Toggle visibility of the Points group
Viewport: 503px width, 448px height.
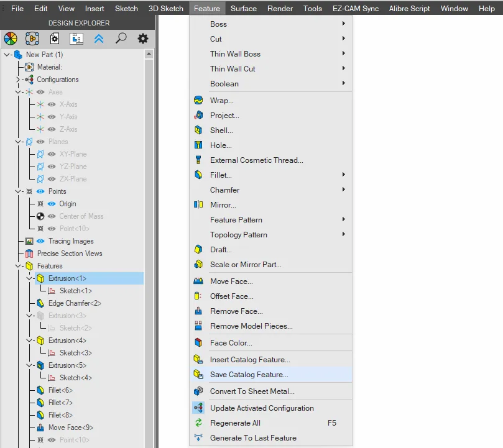40,191
